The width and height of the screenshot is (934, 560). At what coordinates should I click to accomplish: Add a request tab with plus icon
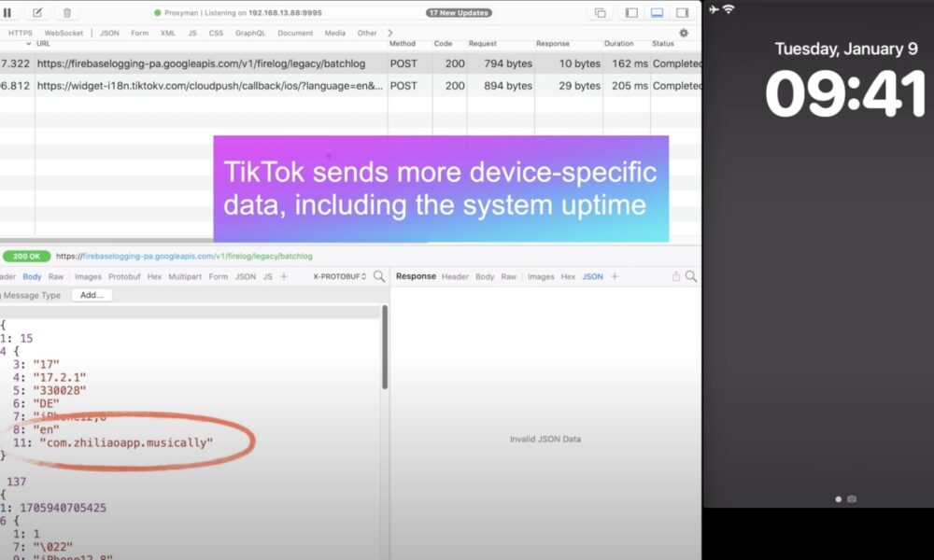coord(284,276)
